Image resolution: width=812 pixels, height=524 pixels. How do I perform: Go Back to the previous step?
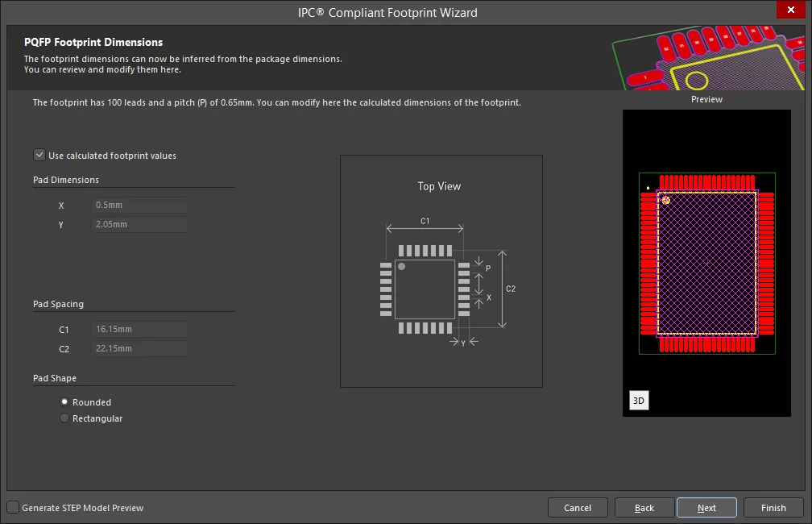(x=644, y=507)
